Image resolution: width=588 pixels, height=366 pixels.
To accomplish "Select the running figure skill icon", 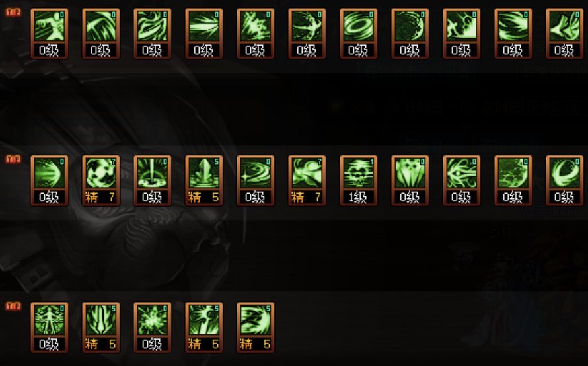I will pyautogui.click(x=50, y=34).
